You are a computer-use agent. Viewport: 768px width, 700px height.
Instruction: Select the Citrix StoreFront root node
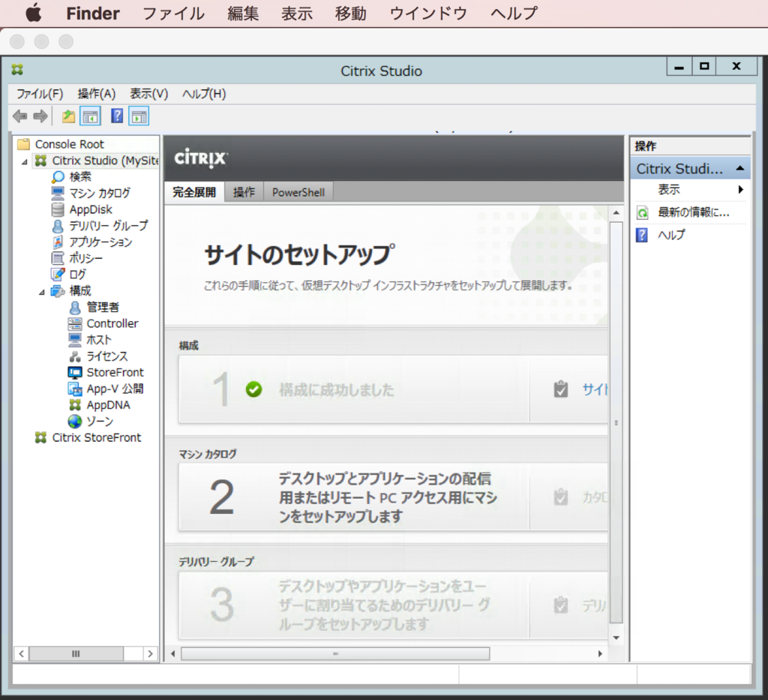[97, 437]
